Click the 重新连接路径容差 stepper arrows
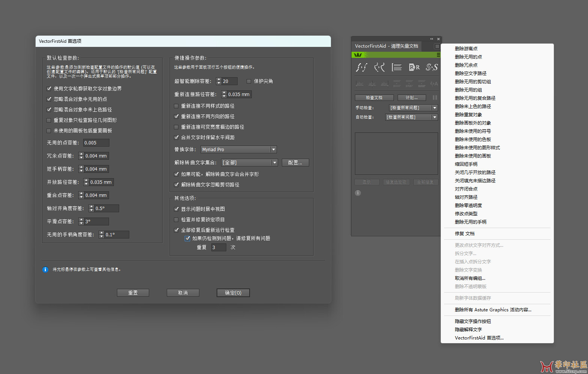The image size is (588, 374). (x=224, y=94)
